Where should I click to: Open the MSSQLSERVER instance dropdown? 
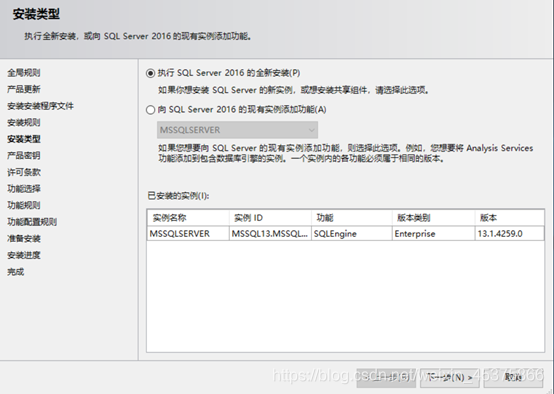(237, 130)
